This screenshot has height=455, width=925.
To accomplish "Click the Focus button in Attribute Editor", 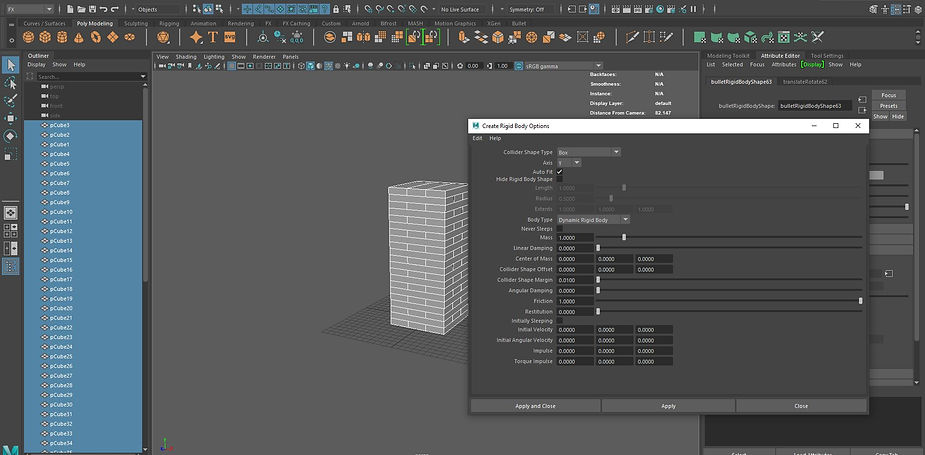I will 888,95.
